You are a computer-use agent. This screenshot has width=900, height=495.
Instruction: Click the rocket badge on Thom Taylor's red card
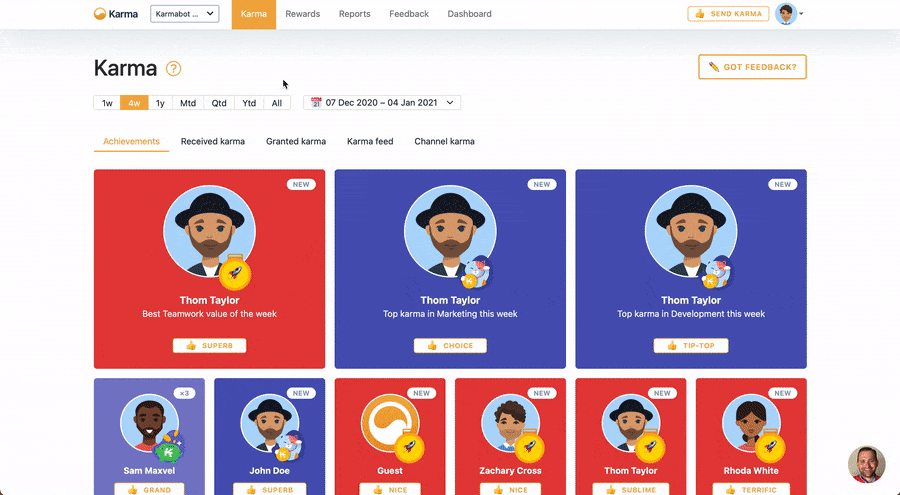pyautogui.click(x=235, y=272)
